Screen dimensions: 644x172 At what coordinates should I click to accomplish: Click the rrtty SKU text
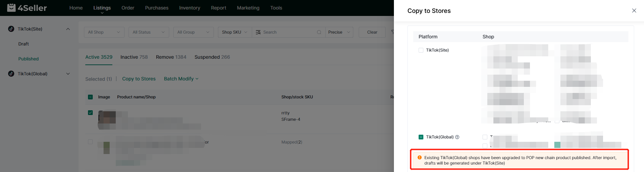coord(286,113)
